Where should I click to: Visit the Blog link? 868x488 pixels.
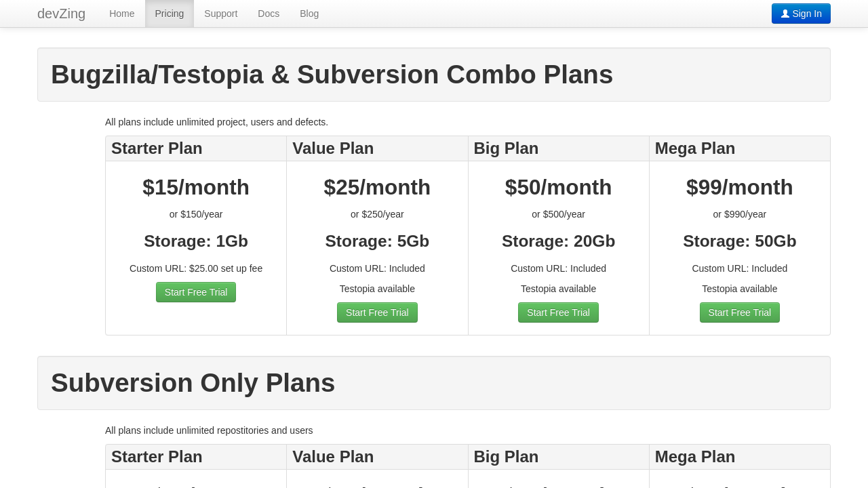tap(309, 14)
